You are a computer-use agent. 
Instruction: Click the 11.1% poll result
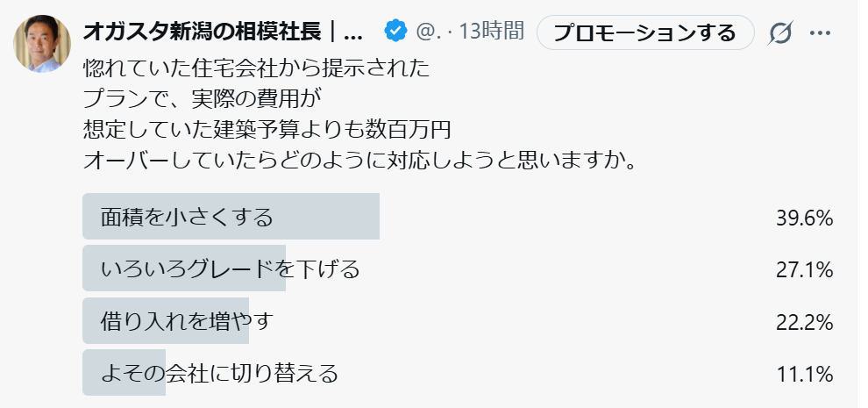tap(803, 374)
